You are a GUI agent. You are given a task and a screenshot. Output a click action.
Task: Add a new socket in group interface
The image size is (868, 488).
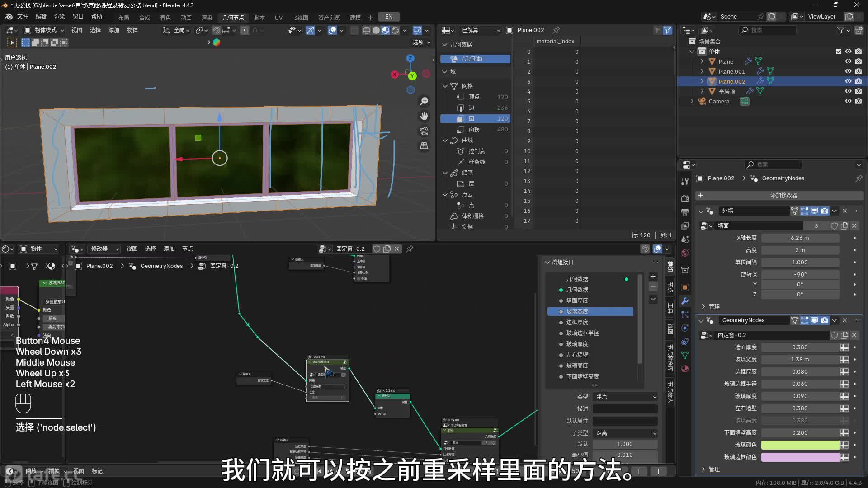click(653, 277)
